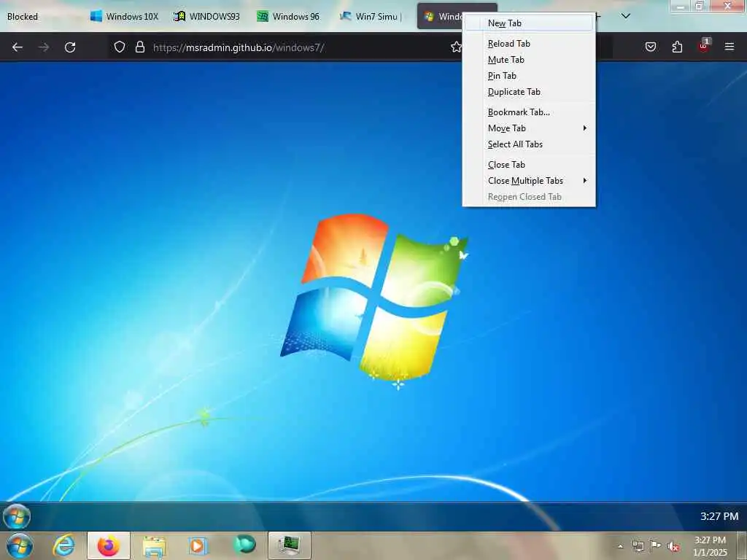Click the muted volume tray icon
This screenshot has height=560, width=747.
673,546
